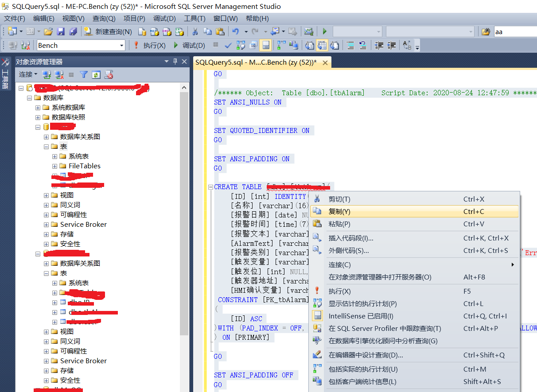Toggle IntelliSense 已启用(I) in context menu
The width and height of the screenshot is (537, 392).
tap(414, 316)
